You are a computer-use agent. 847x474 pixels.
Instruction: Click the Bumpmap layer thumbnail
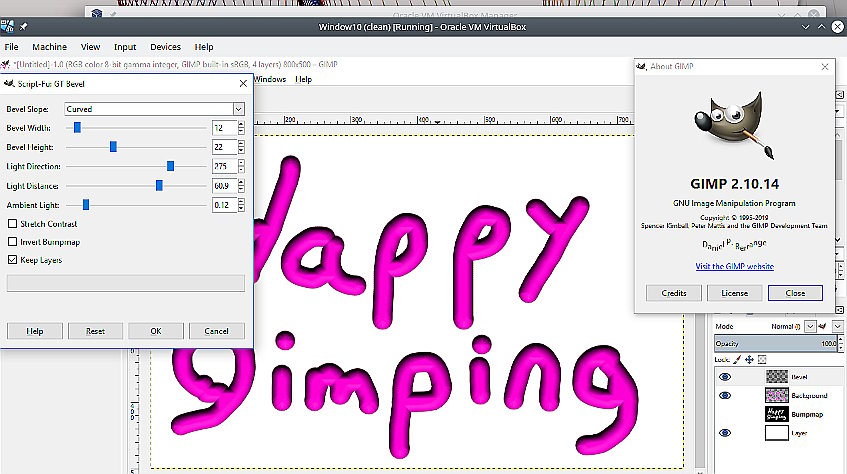pos(777,414)
